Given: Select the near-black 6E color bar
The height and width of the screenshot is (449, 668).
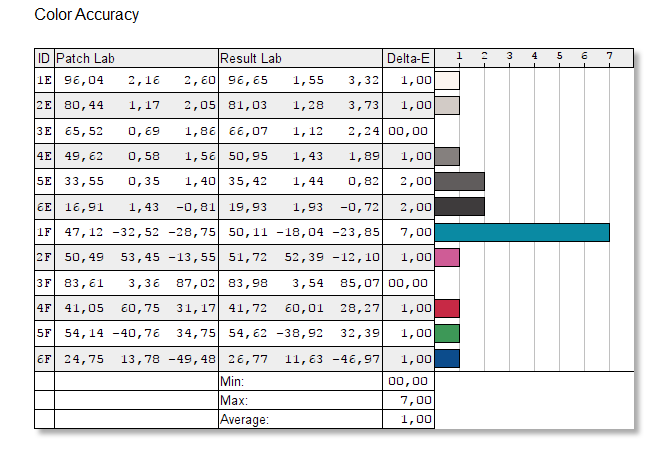Looking at the screenshot, I should (460, 207).
